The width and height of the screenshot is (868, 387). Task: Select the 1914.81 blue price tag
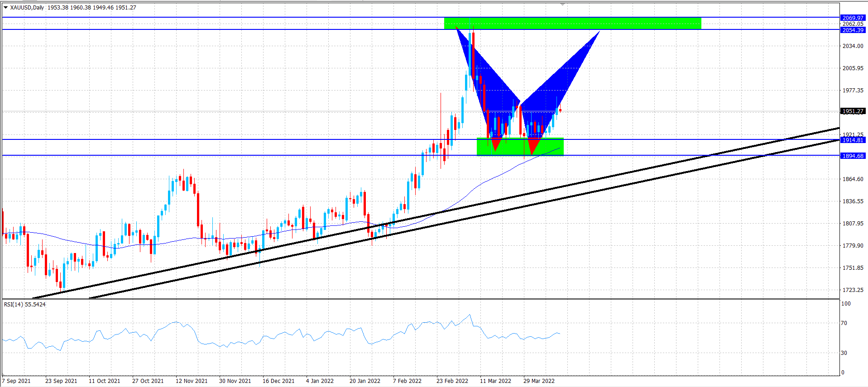[x=853, y=140]
